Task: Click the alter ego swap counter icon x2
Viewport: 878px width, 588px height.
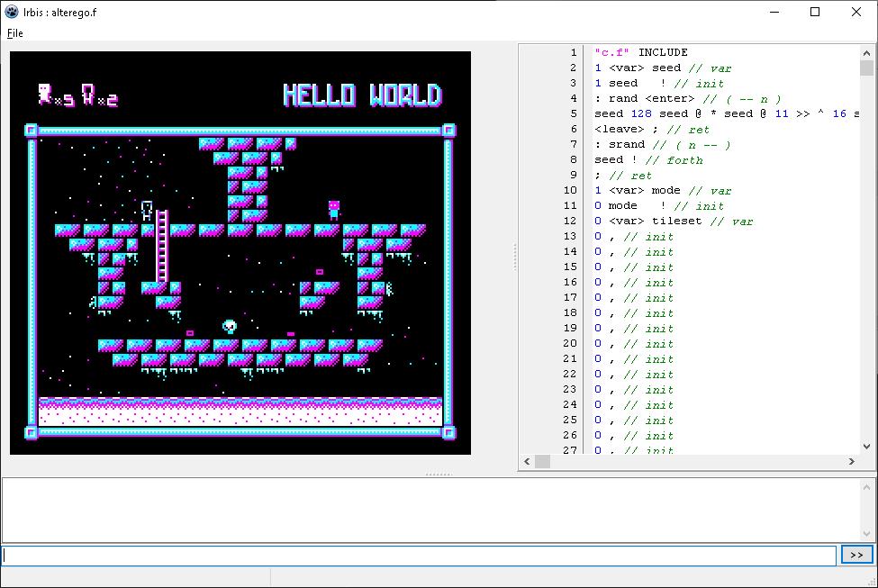Action: pyautogui.click(x=89, y=94)
